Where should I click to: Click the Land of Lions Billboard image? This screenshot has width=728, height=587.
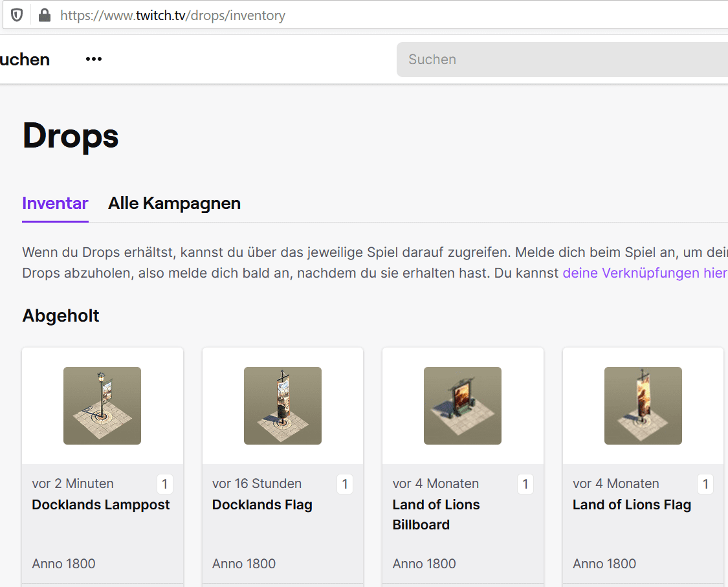[463, 406]
